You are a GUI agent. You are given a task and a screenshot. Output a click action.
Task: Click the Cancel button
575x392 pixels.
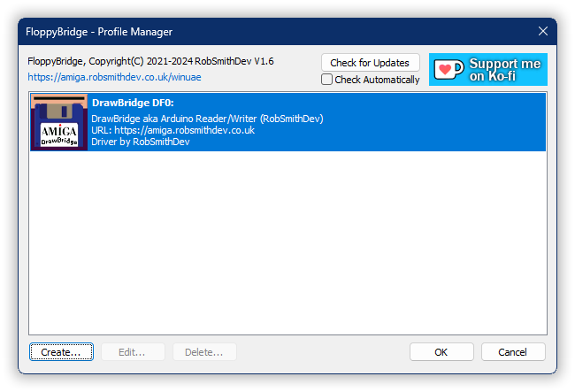pyautogui.click(x=513, y=352)
